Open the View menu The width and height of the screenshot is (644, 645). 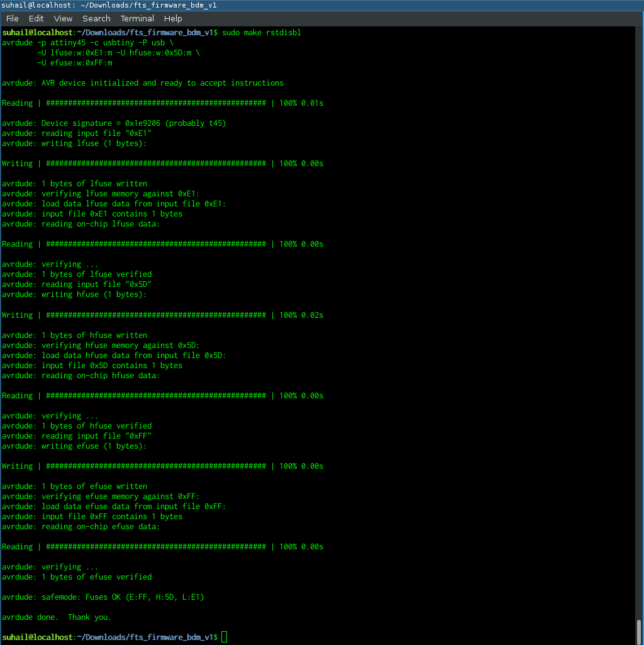click(x=63, y=18)
